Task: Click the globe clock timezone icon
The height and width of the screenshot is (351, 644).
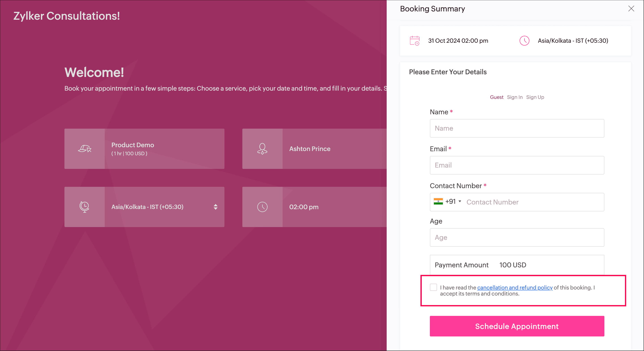Action: pyautogui.click(x=85, y=207)
